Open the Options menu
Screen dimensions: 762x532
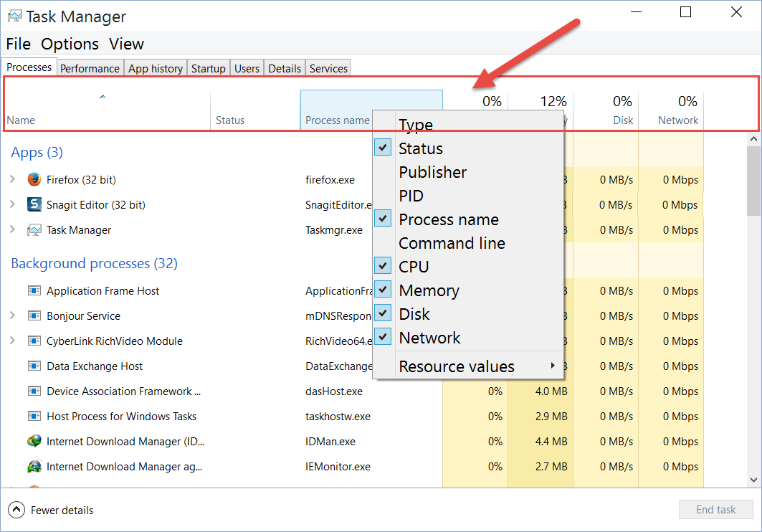pyautogui.click(x=70, y=44)
